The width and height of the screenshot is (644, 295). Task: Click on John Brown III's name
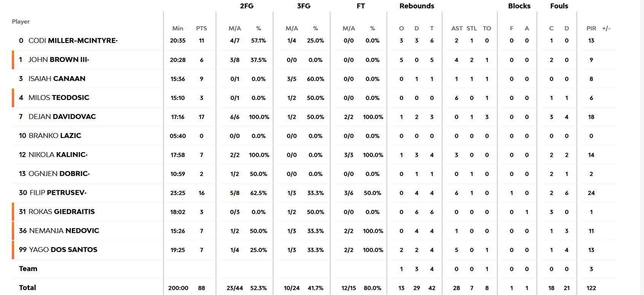pyautogui.click(x=58, y=60)
